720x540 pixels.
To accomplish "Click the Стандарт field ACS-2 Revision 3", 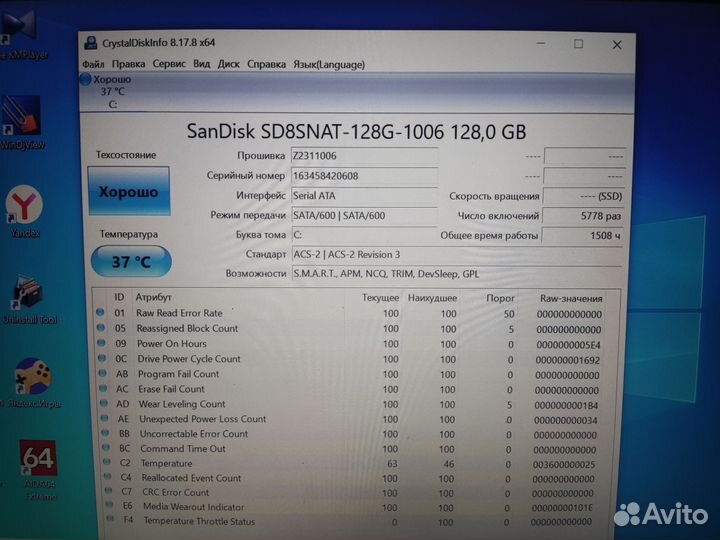I will point(457,254).
